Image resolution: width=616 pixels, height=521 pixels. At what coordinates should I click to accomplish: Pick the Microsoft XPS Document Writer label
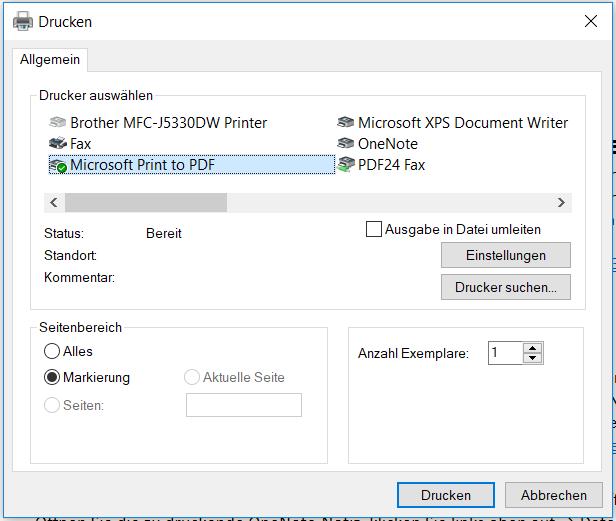click(463, 123)
